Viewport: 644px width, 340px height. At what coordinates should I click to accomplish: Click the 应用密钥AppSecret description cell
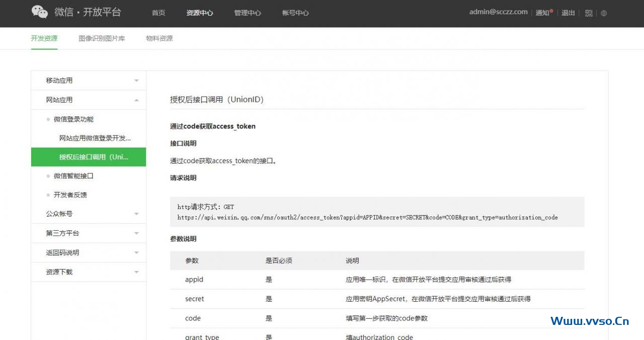(x=438, y=299)
